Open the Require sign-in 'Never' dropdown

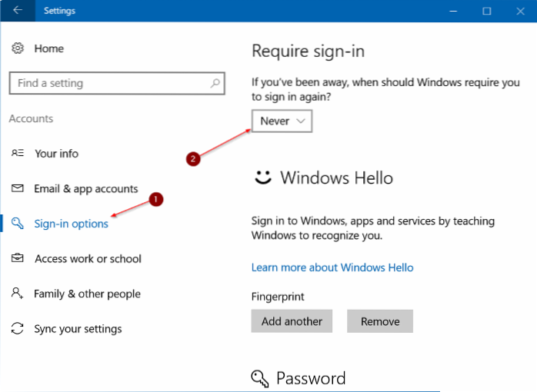pyautogui.click(x=282, y=121)
